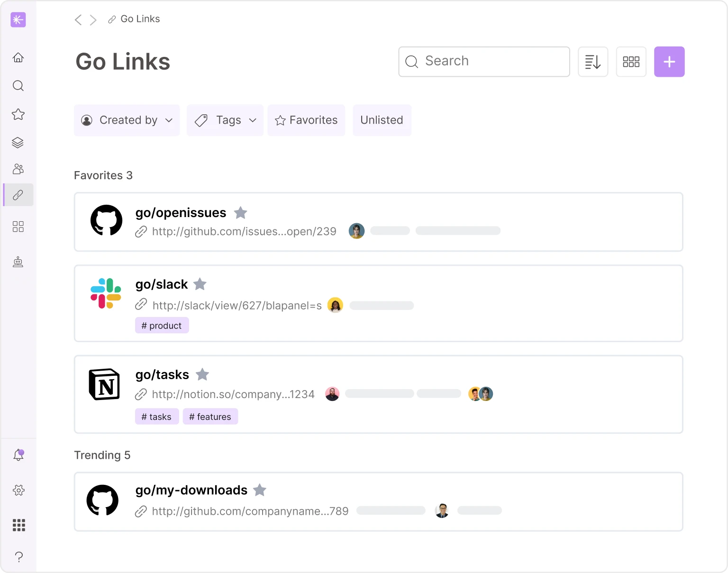Open the sort order dropdown
This screenshot has height=573, width=728.
[593, 62]
